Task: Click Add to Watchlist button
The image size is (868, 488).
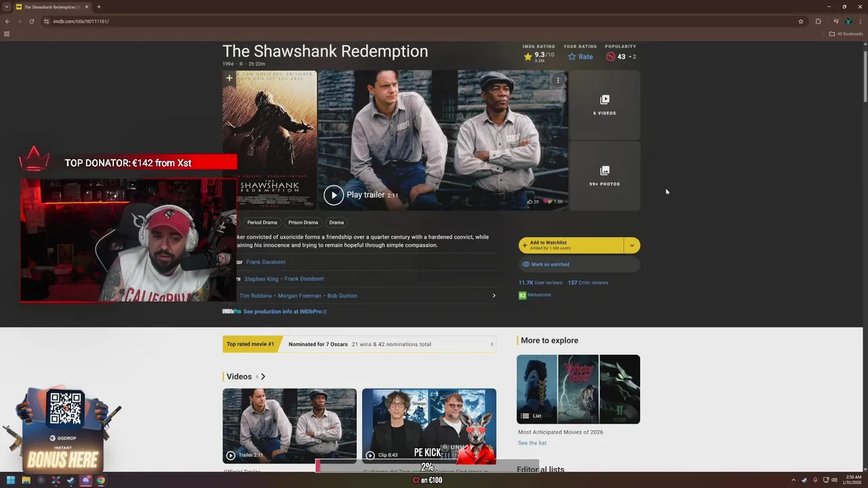Action: pyautogui.click(x=571, y=245)
